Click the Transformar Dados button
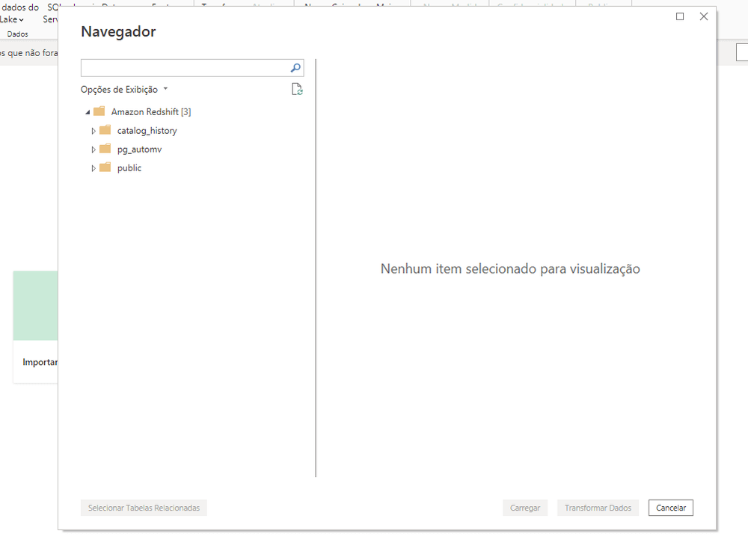Screen dimensions: 748x560 (x=598, y=507)
